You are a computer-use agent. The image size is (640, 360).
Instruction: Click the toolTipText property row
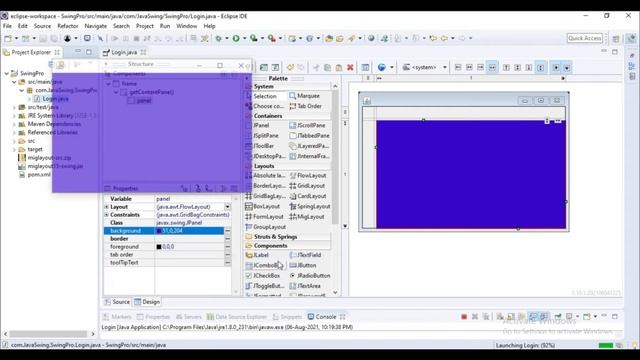[x=167, y=263]
